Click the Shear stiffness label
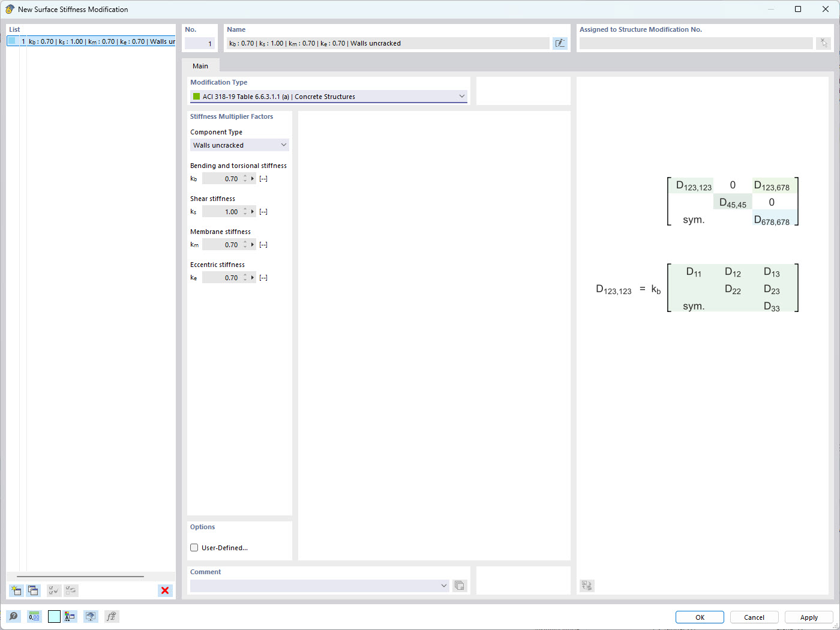The height and width of the screenshot is (630, 840). (212, 199)
